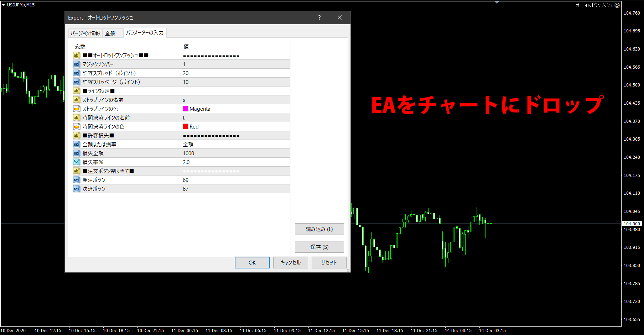Click the ab icon beside ■ライン設定■
Viewport: 644px width, 335px height.
(77, 91)
